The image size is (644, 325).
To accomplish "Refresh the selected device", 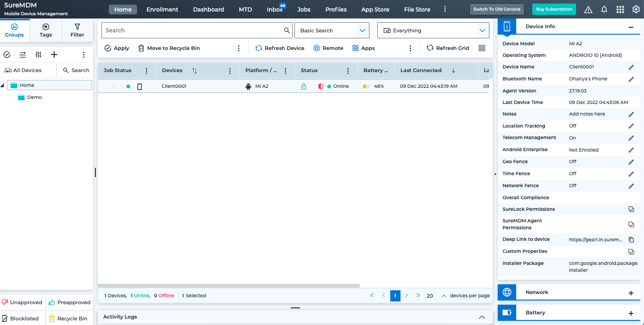I will click(x=280, y=48).
